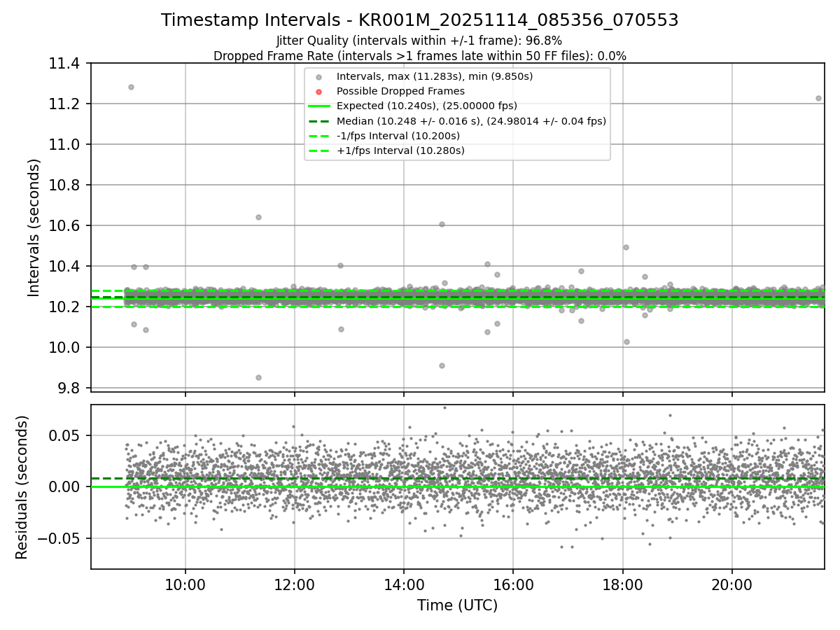Click the '18:00' x-axis tick label

(x=623, y=584)
